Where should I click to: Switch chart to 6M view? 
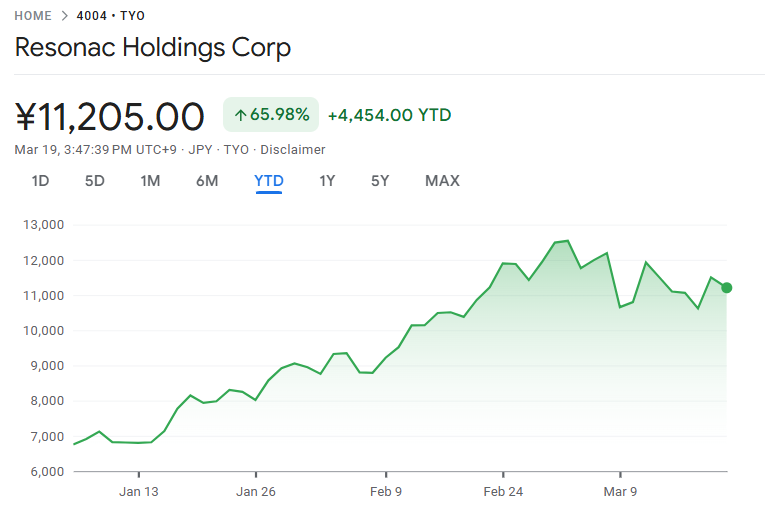click(x=207, y=181)
